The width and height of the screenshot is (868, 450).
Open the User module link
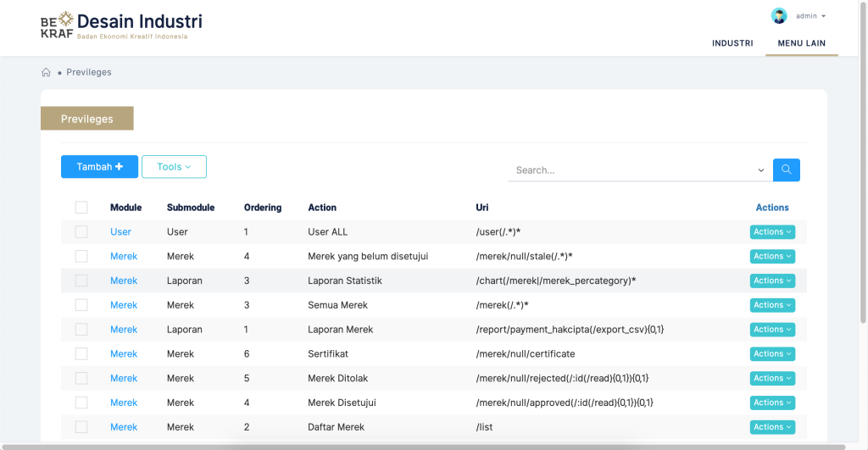coord(120,232)
